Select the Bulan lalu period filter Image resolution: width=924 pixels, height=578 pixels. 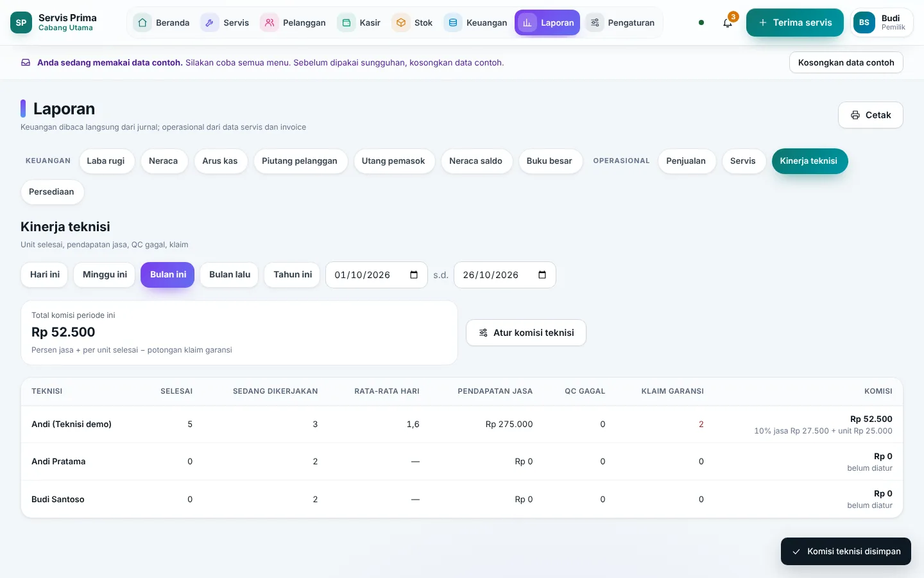pyautogui.click(x=230, y=275)
